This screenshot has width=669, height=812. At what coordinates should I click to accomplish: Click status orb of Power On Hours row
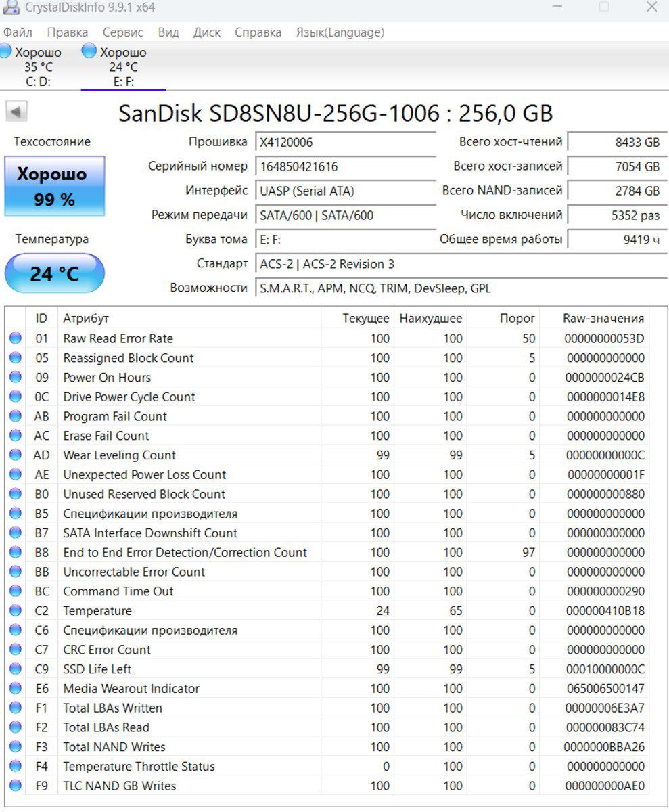16,378
